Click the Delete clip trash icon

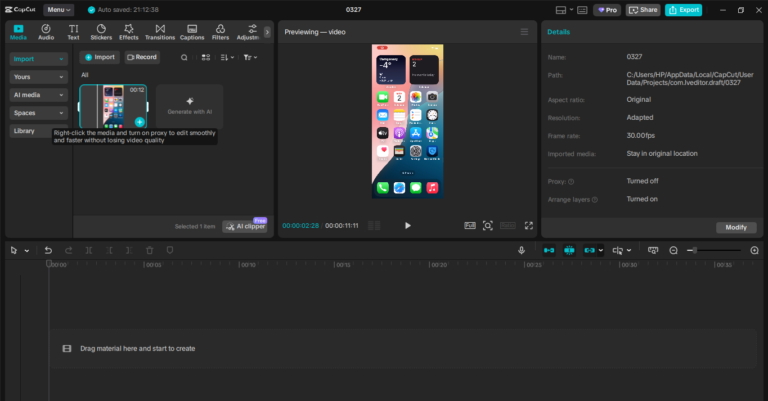(x=149, y=251)
